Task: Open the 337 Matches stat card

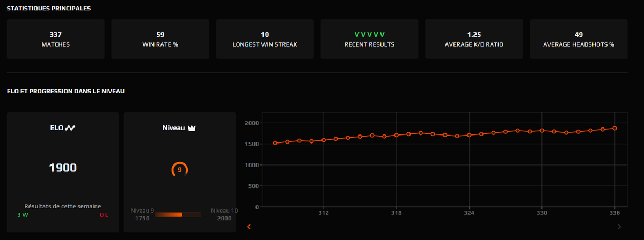Action: [x=56, y=39]
